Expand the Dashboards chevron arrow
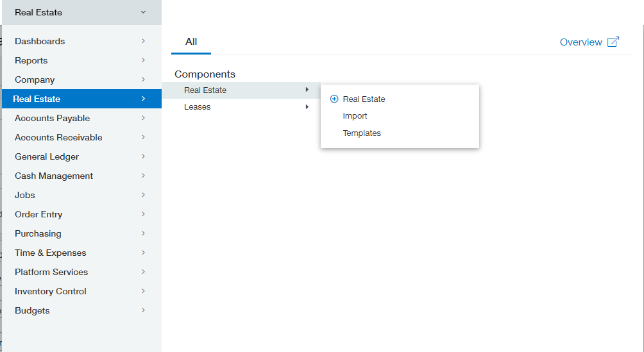The height and width of the screenshot is (352, 644). pos(143,41)
